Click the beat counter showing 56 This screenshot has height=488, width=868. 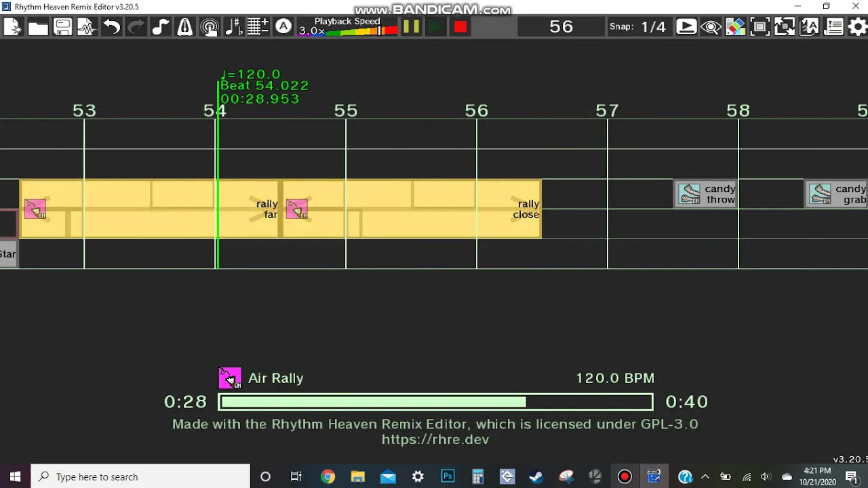coord(561,26)
